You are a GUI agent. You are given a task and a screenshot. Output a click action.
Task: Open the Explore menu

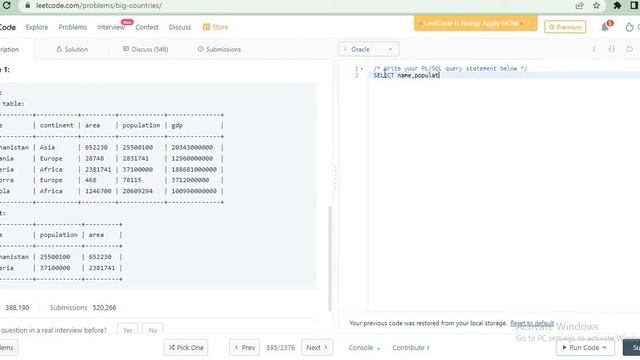(x=37, y=27)
